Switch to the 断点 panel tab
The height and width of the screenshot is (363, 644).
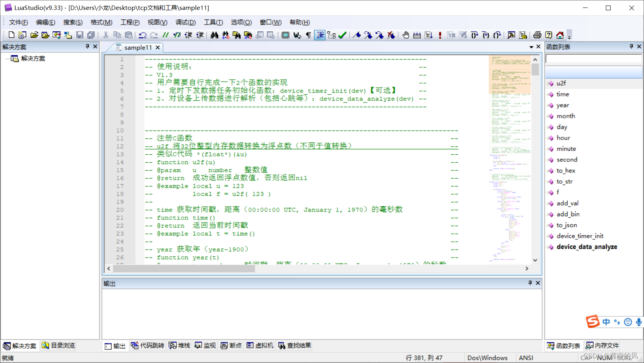(231, 346)
